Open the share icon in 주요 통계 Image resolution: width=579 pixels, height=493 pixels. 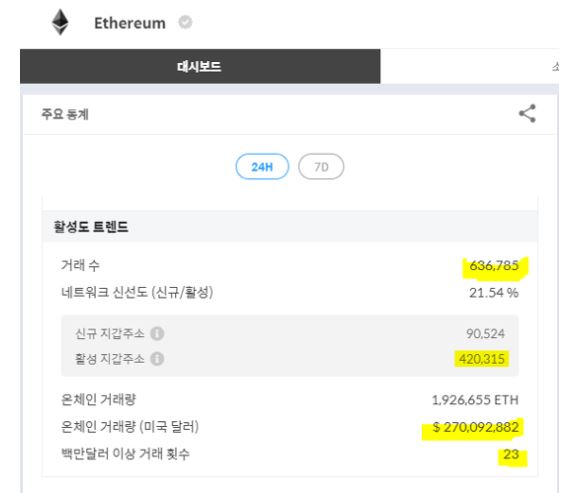[x=527, y=113]
